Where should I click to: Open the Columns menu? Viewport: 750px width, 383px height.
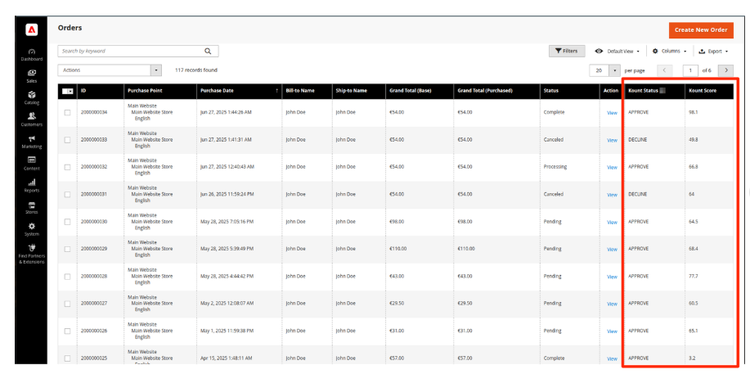pyautogui.click(x=670, y=51)
